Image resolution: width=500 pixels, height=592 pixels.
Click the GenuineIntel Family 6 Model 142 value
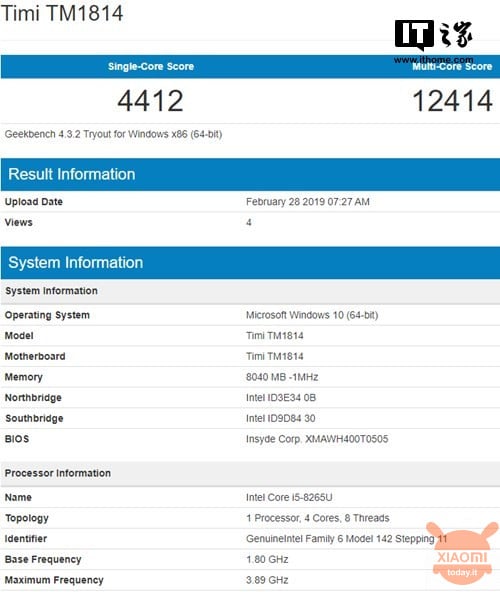[x=347, y=539]
